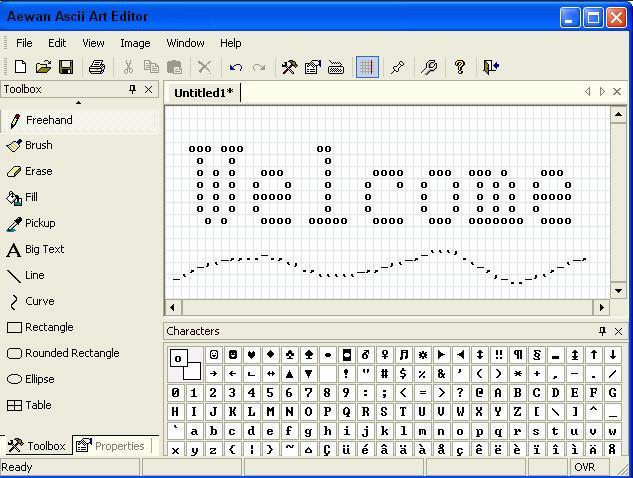This screenshot has width=633, height=478.
Task: Click the OVR indicator in status bar
Action: click(x=585, y=468)
